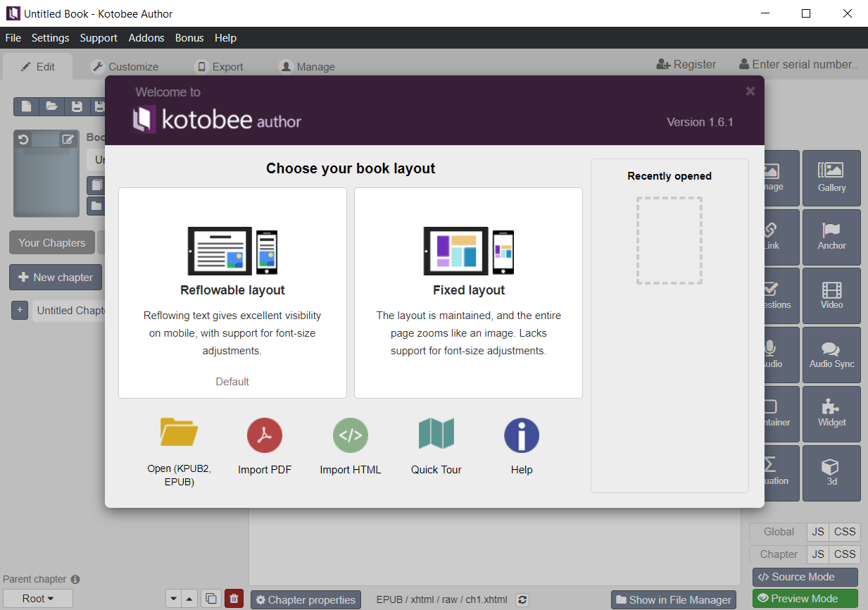The width and height of the screenshot is (868, 610).
Task: Open the Addons menu
Action: point(146,38)
